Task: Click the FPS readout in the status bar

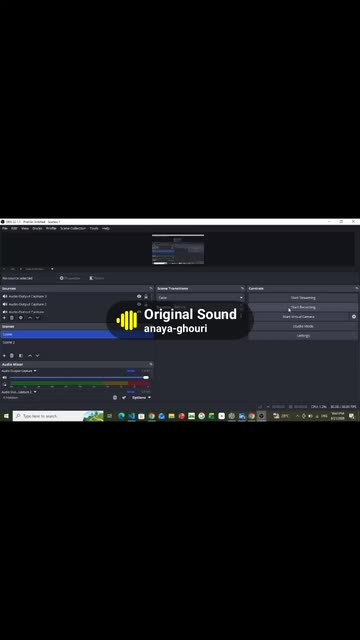Action: click(x=343, y=407)
